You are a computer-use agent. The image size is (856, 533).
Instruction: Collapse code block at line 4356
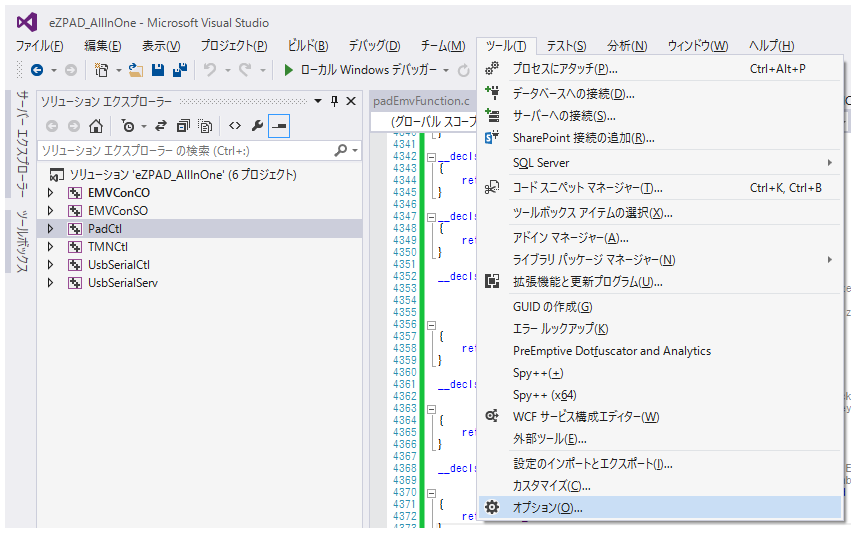coord(431,325)
